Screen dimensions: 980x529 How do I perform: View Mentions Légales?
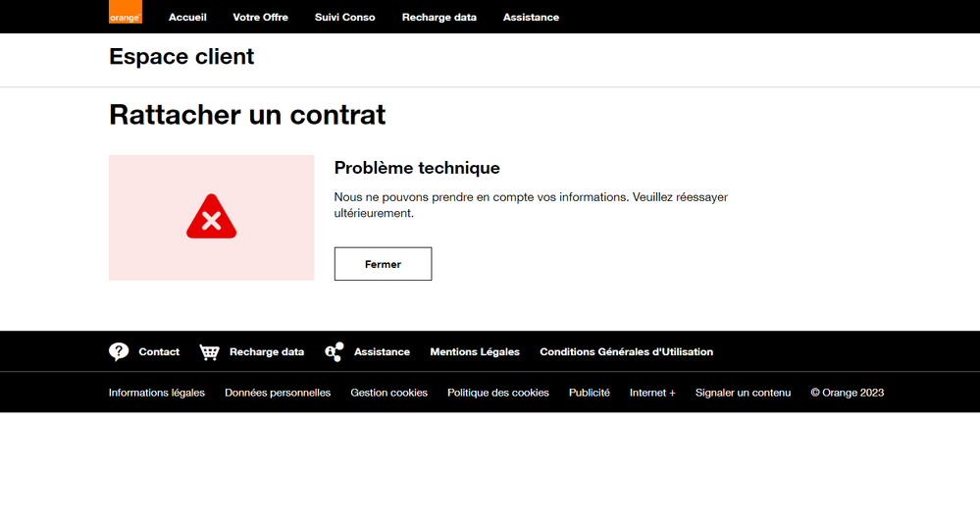click(x=475, y=352)
